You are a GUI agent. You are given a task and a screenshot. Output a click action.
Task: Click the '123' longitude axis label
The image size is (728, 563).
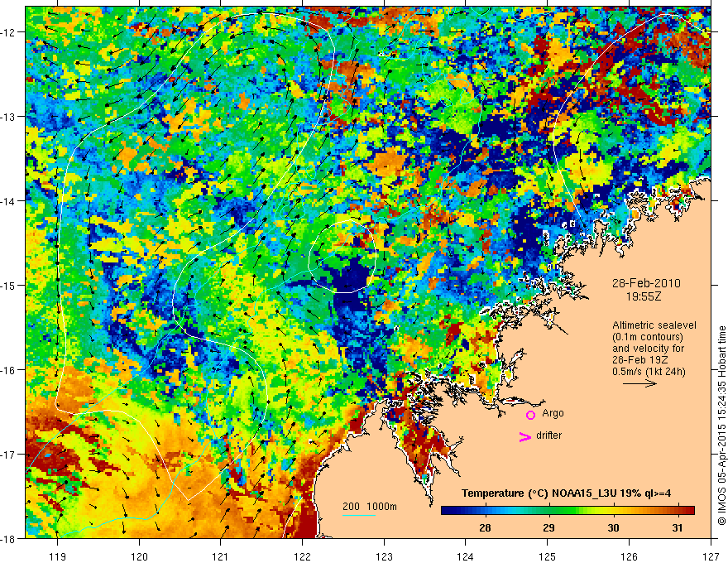384,556
